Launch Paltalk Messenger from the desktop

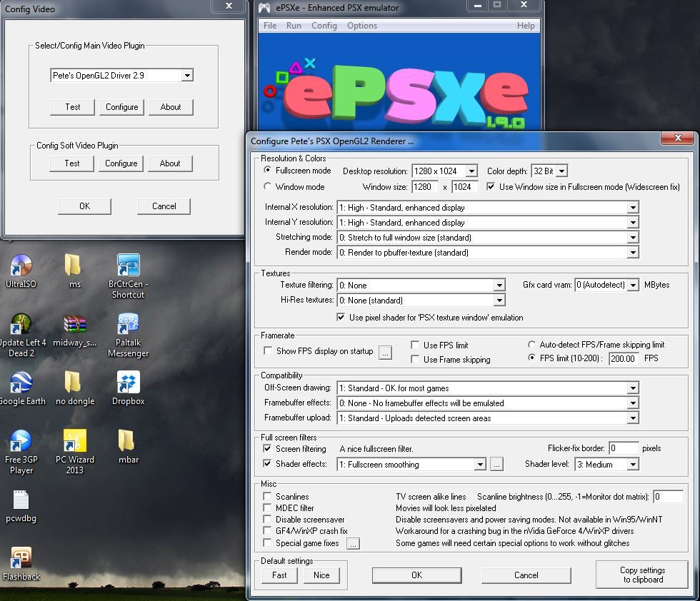pos(128,325)
